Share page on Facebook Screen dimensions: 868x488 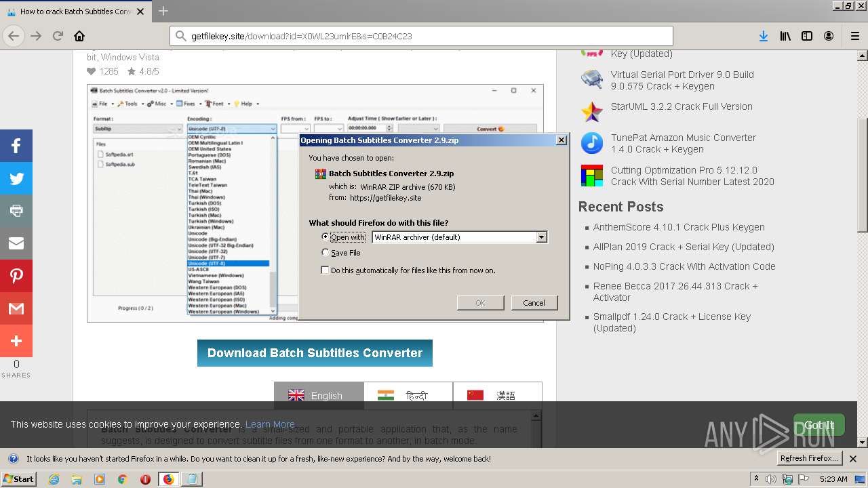click(x=16, y=146)
